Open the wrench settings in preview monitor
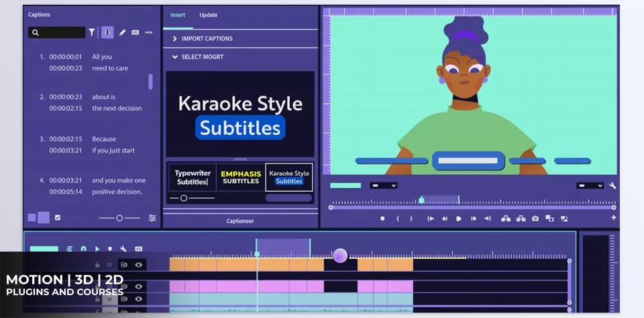This screenshot has height=318, width=644. click(612, 185)
